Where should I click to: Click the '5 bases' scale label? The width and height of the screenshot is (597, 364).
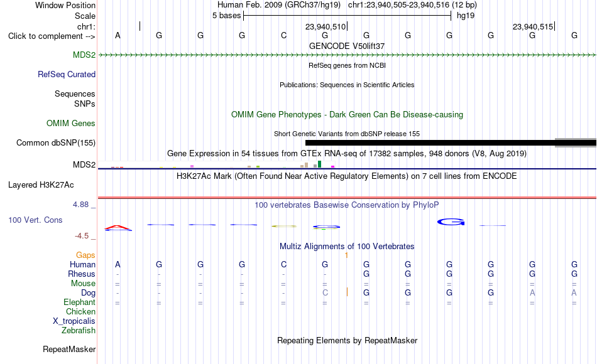coord(226,16)
